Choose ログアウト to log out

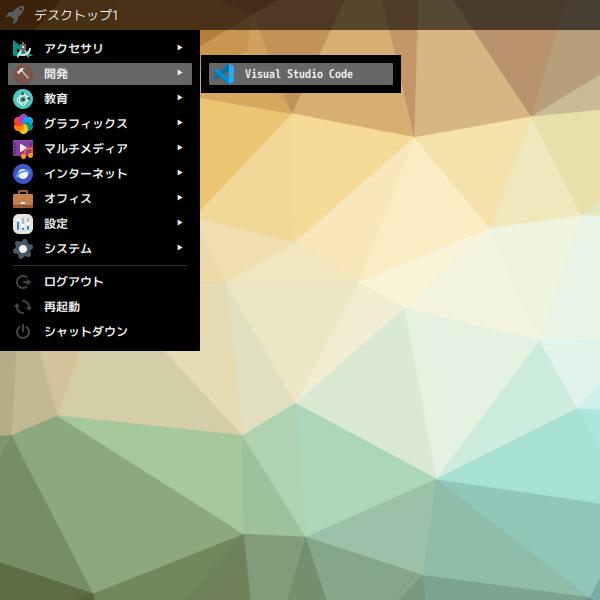[100, 282]
